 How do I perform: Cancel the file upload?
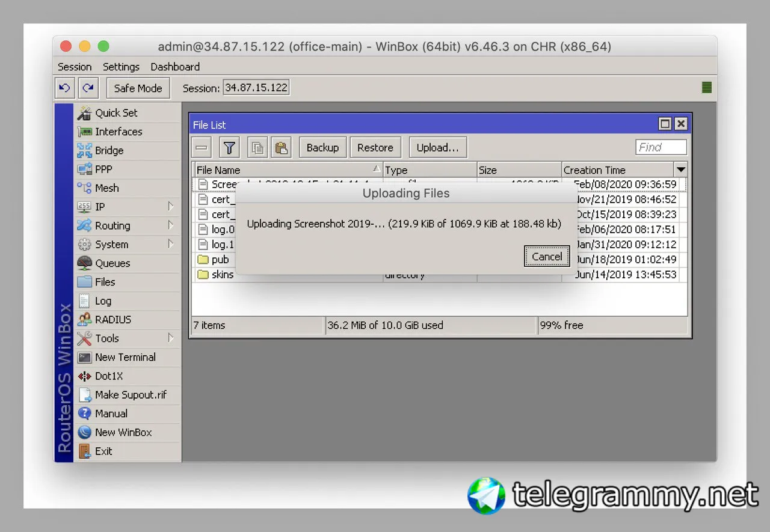tap(547, 257)
